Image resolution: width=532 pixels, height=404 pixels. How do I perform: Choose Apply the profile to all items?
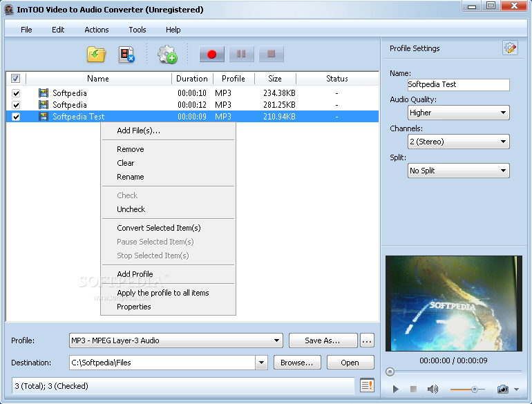169,293
